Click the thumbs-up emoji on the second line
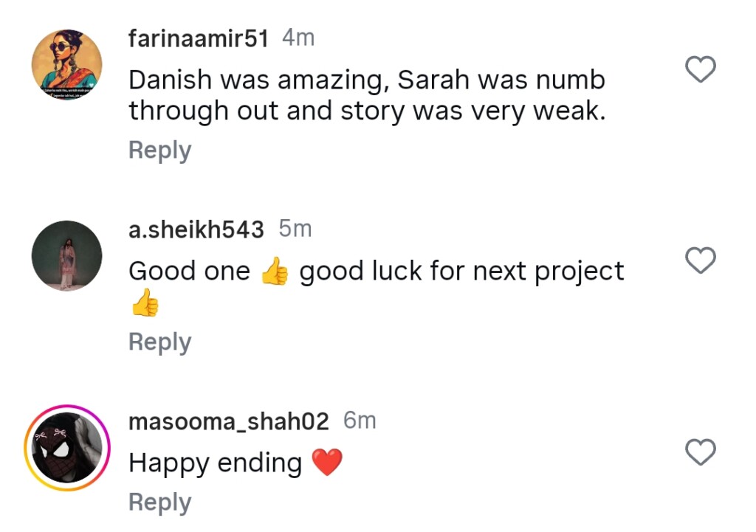756x532 pixels. pyautogui.click(x=145, y=304)
